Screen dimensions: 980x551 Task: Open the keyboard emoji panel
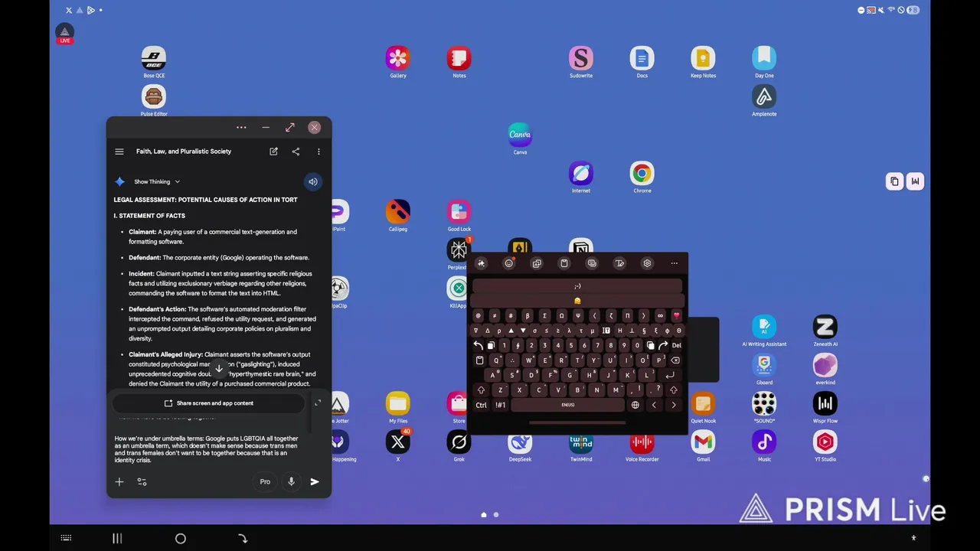tap(508, 264)
